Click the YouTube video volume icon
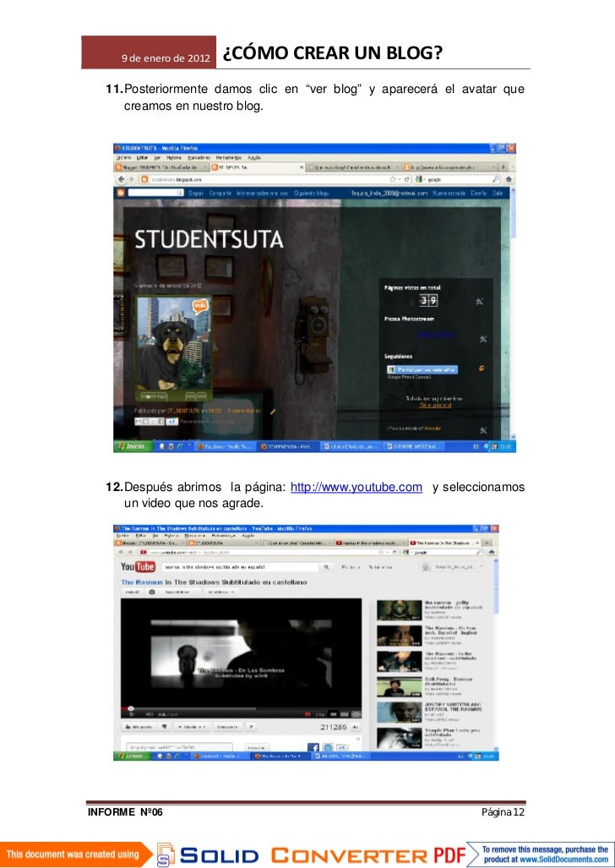Viewport: 615px width, 868px height. click(149, 714)
